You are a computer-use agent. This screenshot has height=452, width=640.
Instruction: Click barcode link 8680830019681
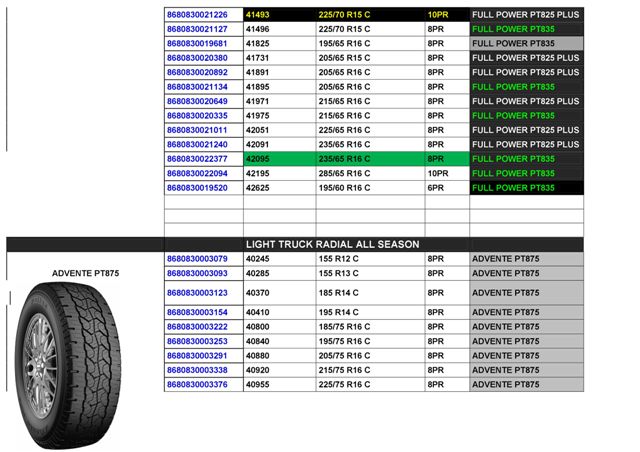(197, 43)
